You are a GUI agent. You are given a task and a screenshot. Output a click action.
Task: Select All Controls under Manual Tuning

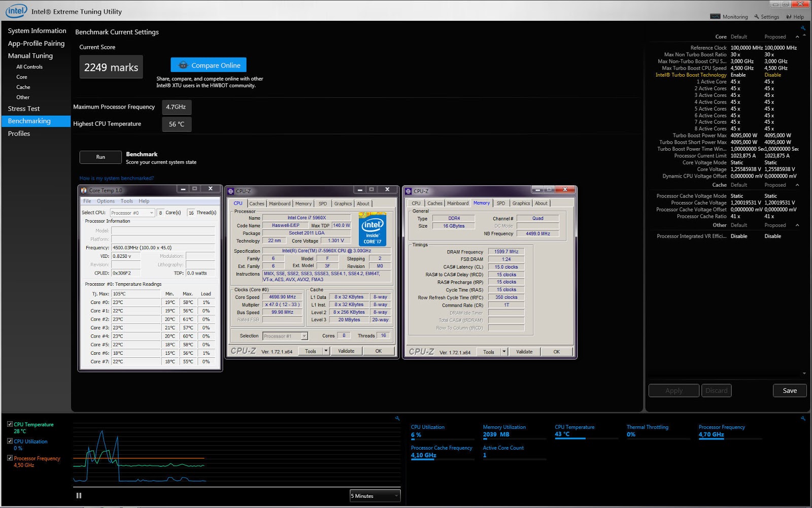pos(29,67)
